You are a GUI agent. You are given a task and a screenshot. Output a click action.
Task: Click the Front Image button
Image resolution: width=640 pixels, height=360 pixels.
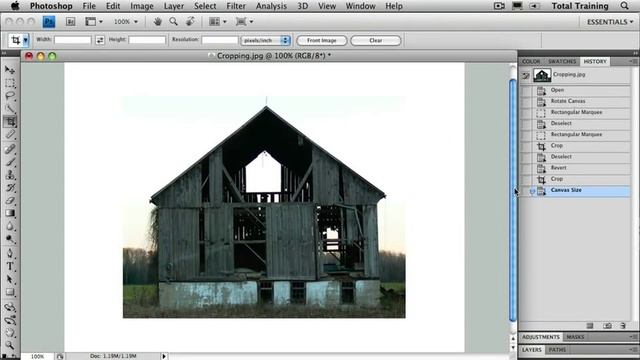(x=322, y=40)
